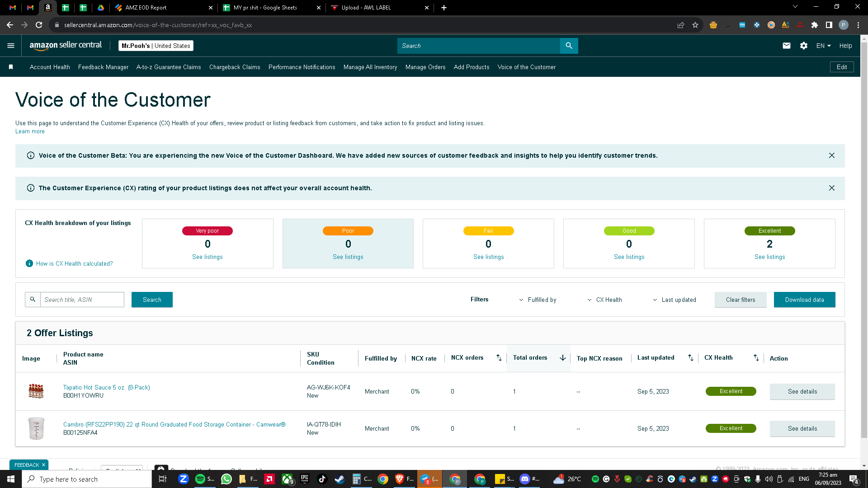Click the bookmark icon in favorites bar
The image size is (868, 488).
[11, 67]
